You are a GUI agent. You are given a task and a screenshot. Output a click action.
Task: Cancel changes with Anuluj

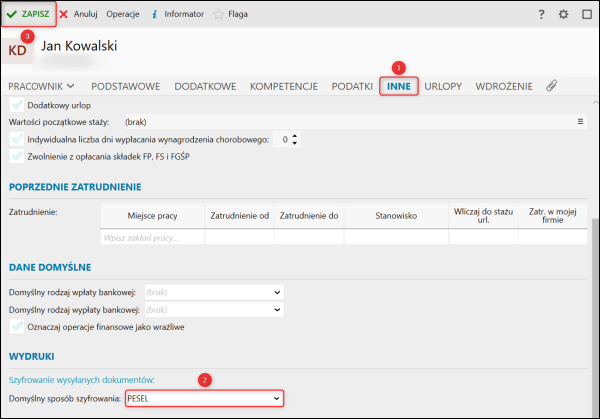tap(79, 14)
